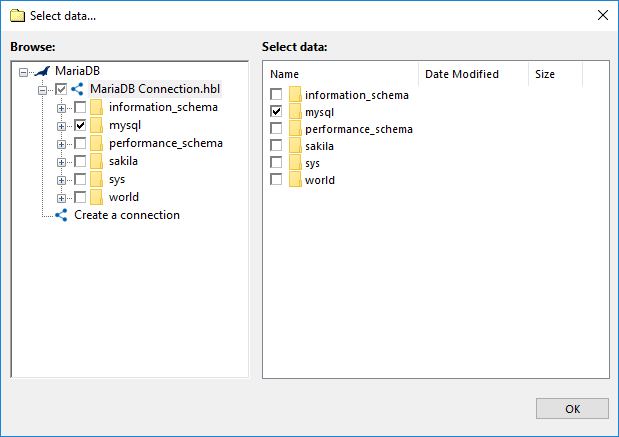The width and height of the screenshot is (619, 437).
Task: Select sakila label in Browse tree
Action: (x=123, y=161)
